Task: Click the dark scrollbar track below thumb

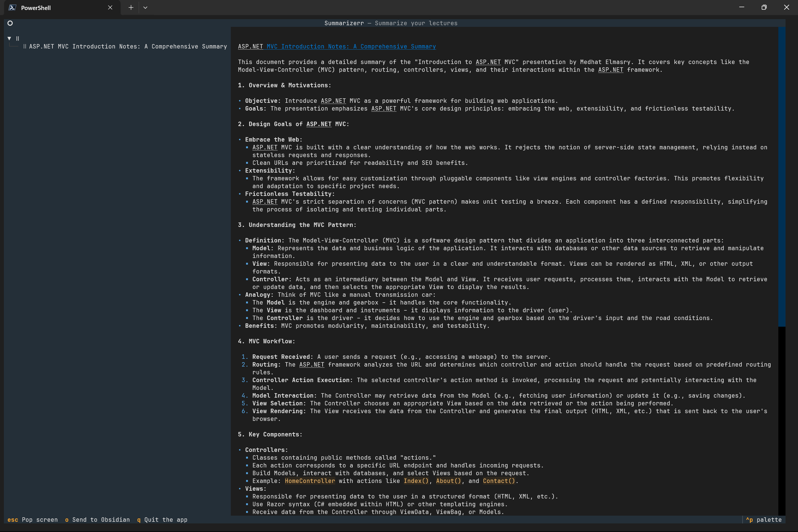Action: click(x=781, y=421)
